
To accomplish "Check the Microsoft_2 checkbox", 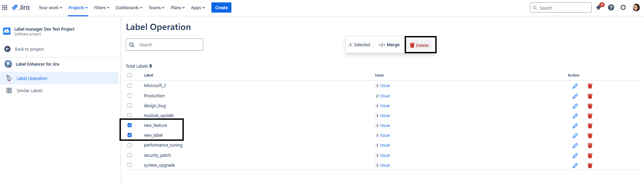I will click(x=130, y=86).
